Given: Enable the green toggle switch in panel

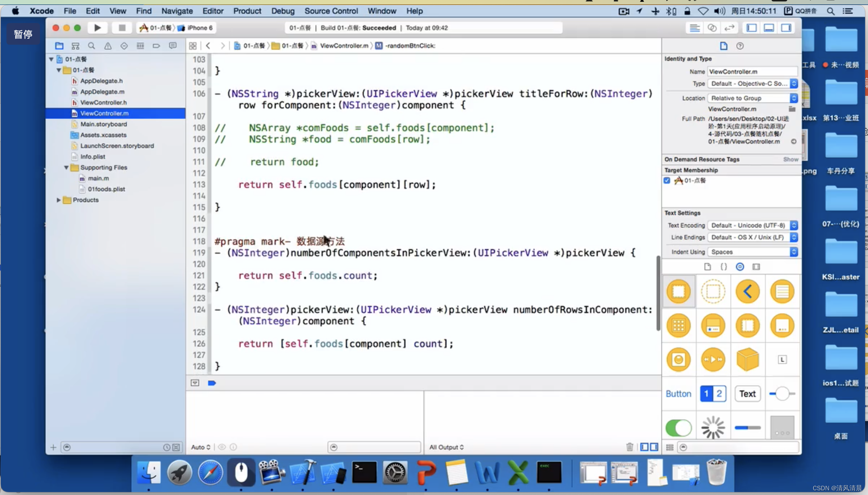Looking at the screenshot, I should coord(679,427).
